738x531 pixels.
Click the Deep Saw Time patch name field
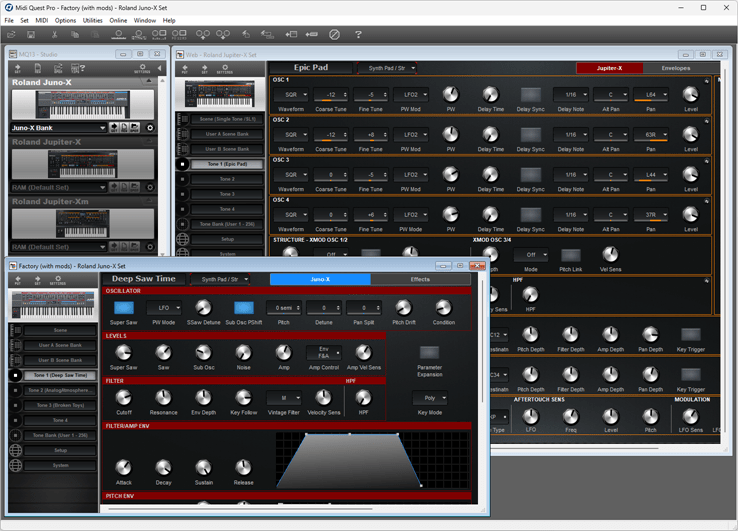tap(144, 279)
